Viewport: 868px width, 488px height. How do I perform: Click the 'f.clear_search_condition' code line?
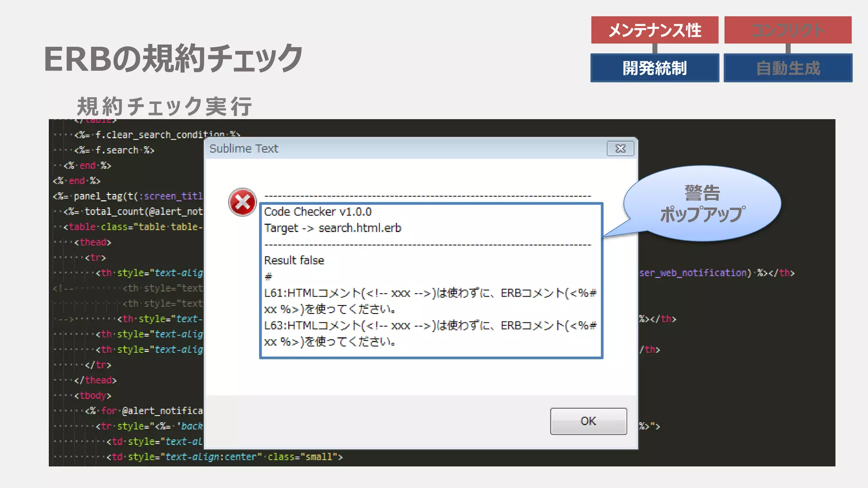pos(158,135)
